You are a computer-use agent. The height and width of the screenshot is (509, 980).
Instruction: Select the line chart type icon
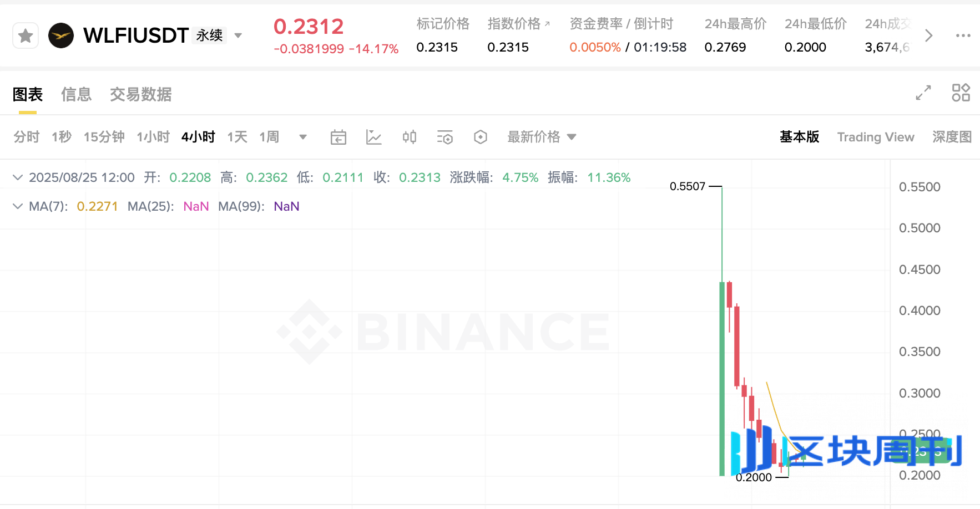374,137
